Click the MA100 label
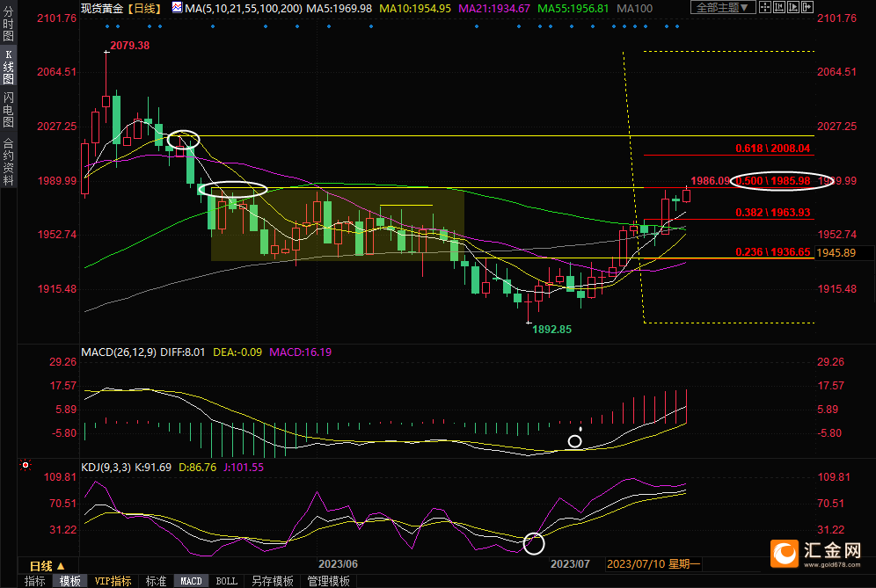The image size is (876, 588). click(635, 9)
